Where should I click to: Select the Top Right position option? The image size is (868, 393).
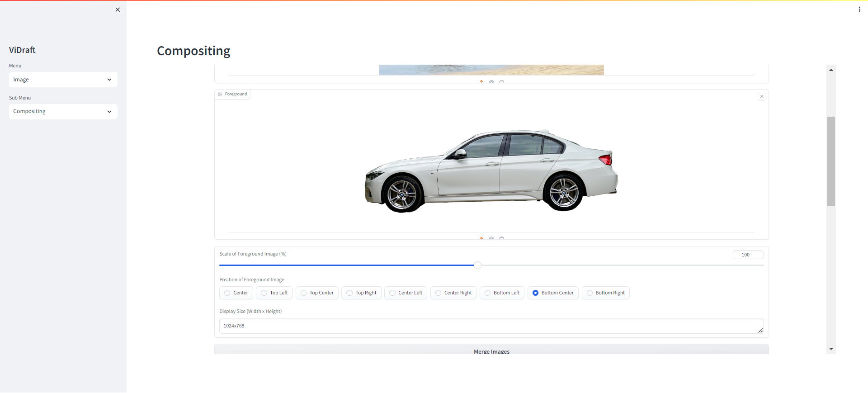[361, 293]
